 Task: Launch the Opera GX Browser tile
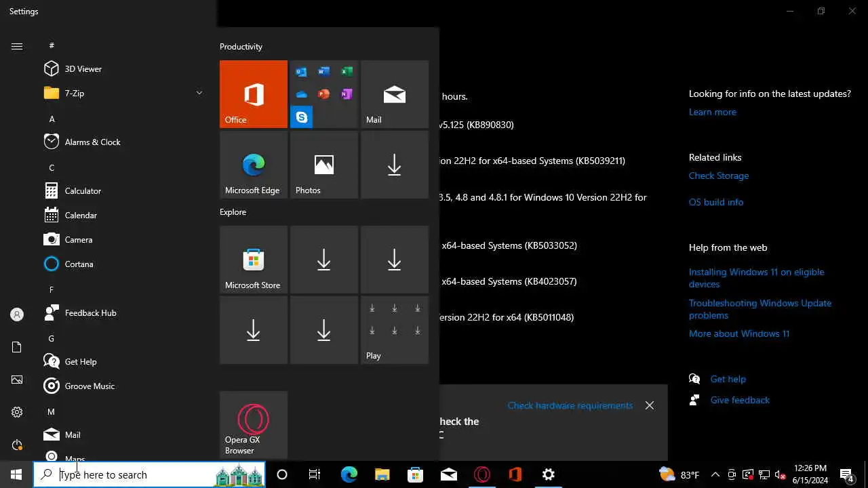coord(254,425)
